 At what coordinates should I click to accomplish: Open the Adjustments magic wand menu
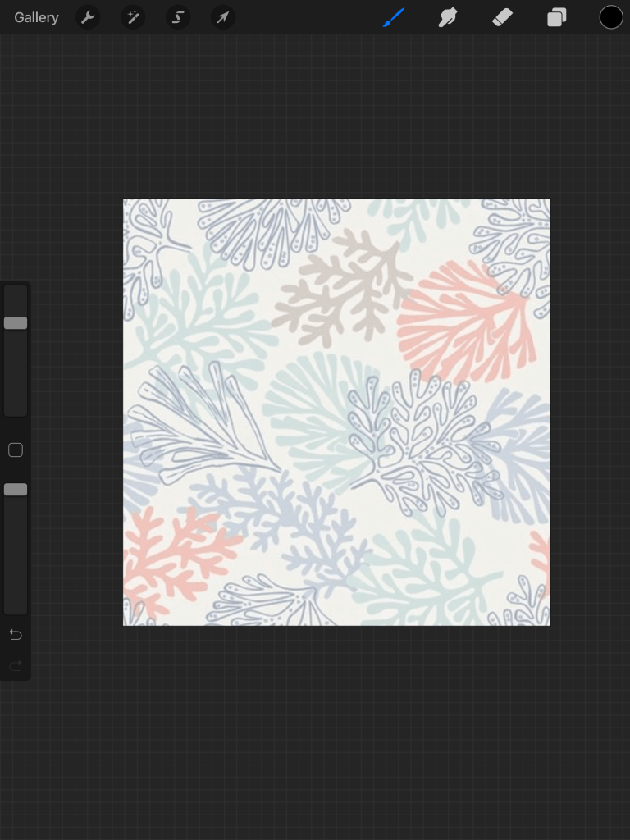click(133, 17)
